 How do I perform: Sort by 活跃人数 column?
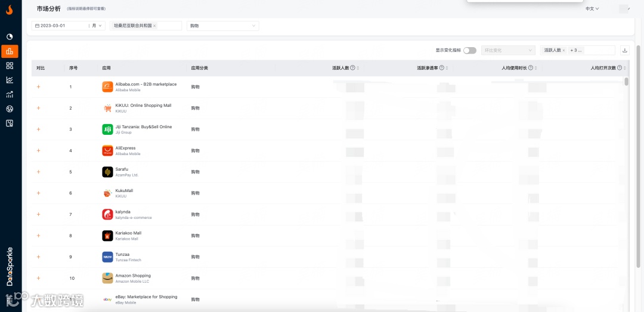(358, 68)
